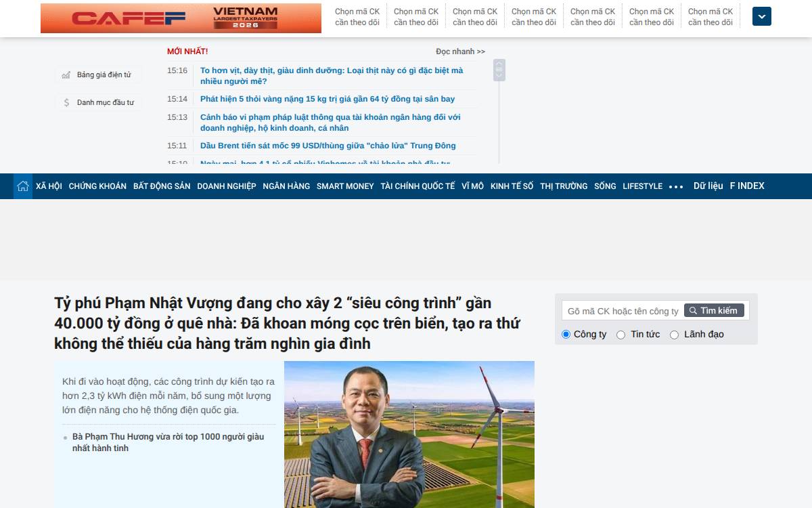Open the F INDEX menu item
812x508 pixels.
coord(747,186)
